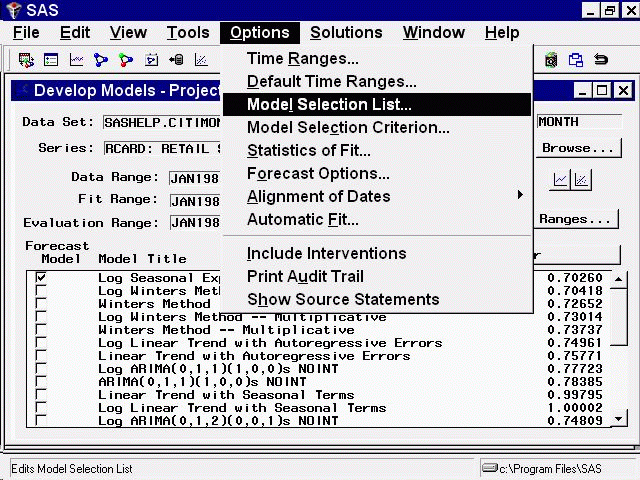
Task: Click the undo arrow toolbar icon
Action: 601,60
